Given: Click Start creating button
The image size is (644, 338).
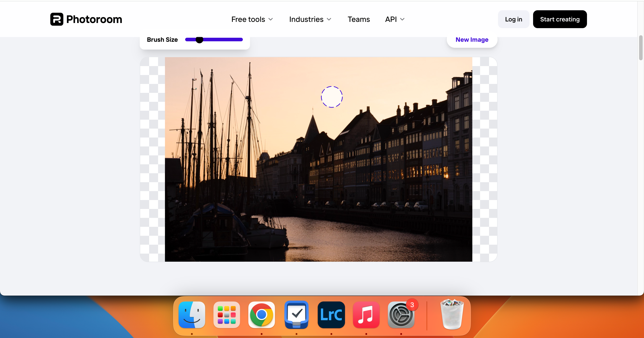Looking at the screenshot, I should [x=560, y=19].
